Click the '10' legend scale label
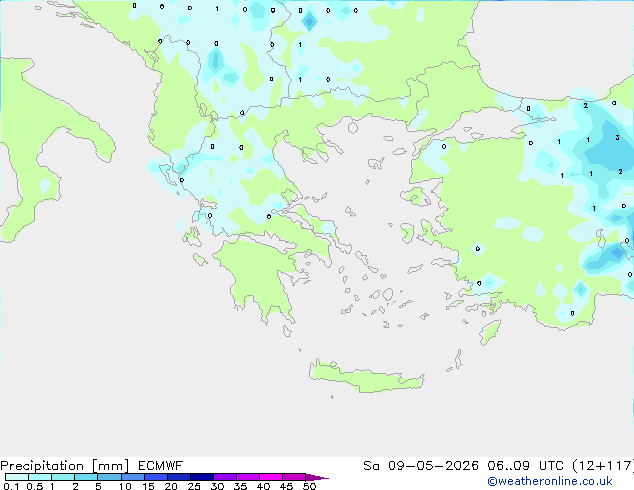 [x=125, y=486]
